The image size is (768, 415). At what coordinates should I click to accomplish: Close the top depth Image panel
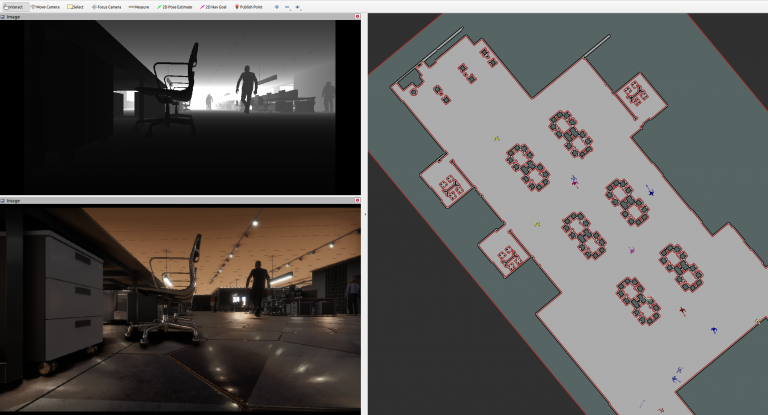(357, 17)
